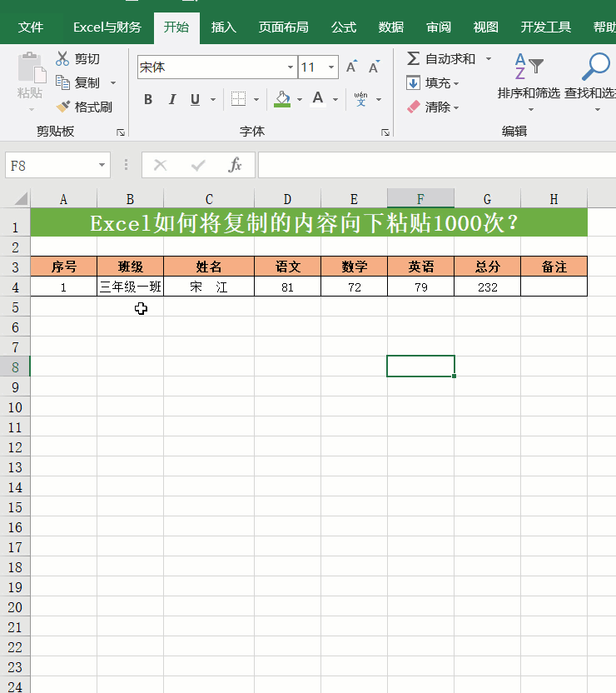The image size is (616, 693).
Task: Click the Name Box showing F8
Action: (50, 165)
